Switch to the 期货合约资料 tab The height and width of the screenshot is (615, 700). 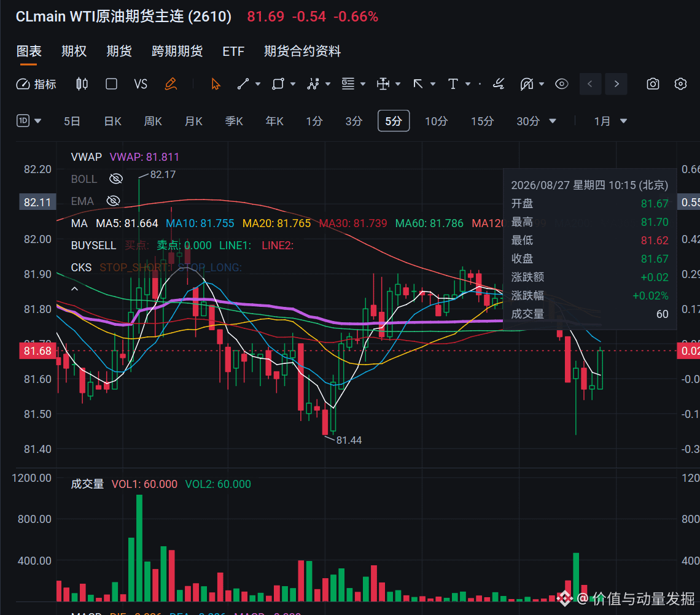tap(302, 52)
